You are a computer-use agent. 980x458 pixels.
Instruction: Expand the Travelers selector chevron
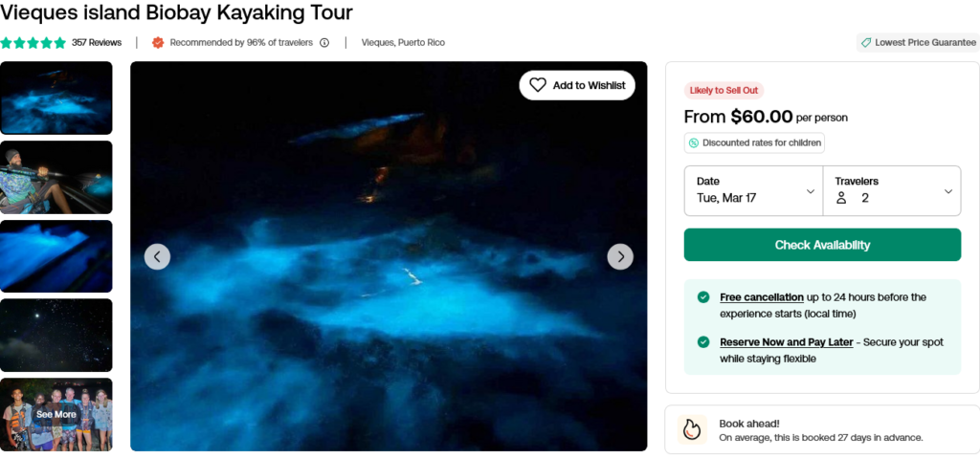click(948, 191)
